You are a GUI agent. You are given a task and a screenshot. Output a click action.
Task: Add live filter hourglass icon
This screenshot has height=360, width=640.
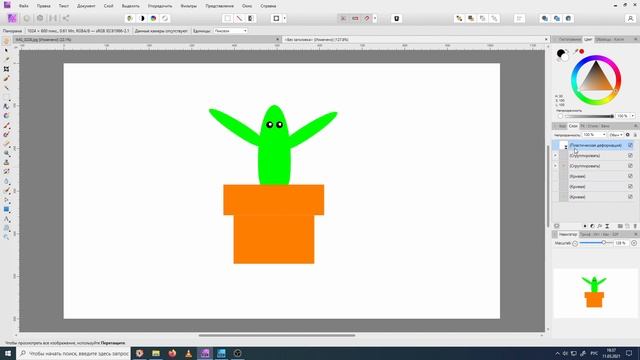pos(607,226)
